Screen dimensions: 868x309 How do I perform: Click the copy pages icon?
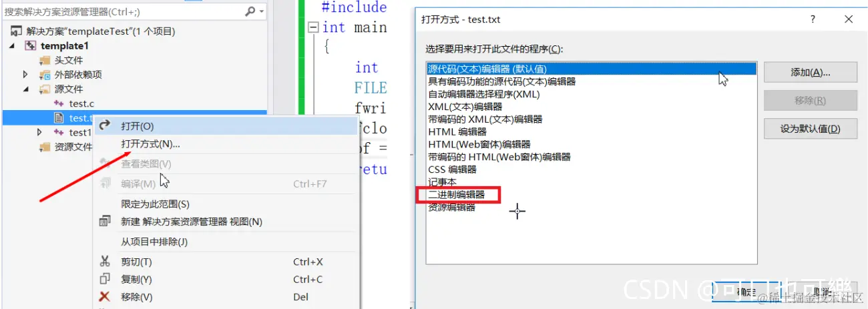(104, 279)
